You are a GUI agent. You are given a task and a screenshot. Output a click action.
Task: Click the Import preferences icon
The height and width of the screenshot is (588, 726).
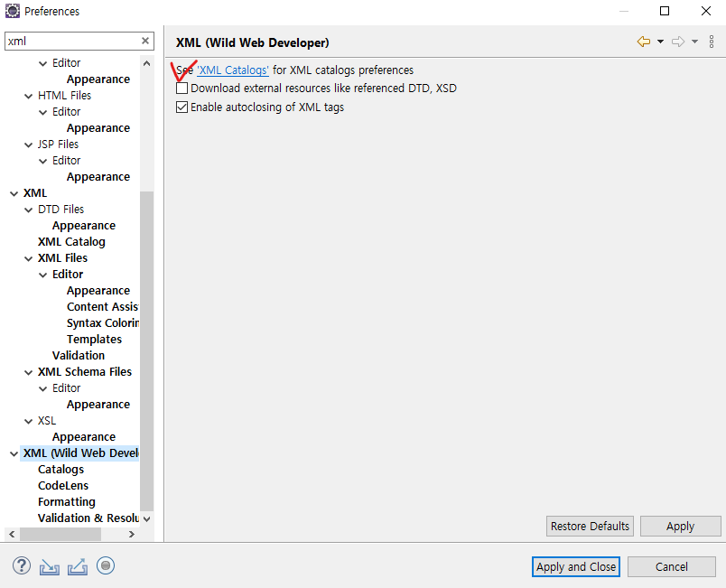click(49, 566)
